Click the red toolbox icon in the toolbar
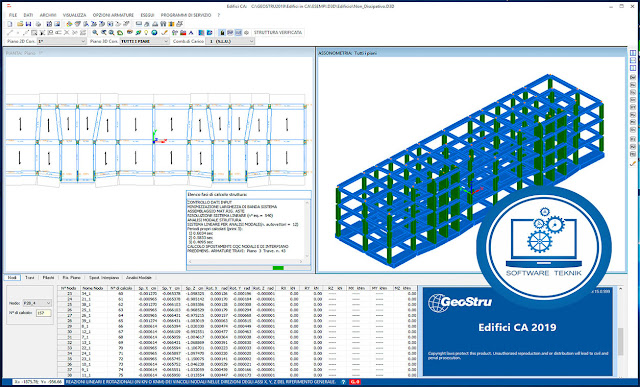Screen dimensions: 640x387 coord(183,33)
